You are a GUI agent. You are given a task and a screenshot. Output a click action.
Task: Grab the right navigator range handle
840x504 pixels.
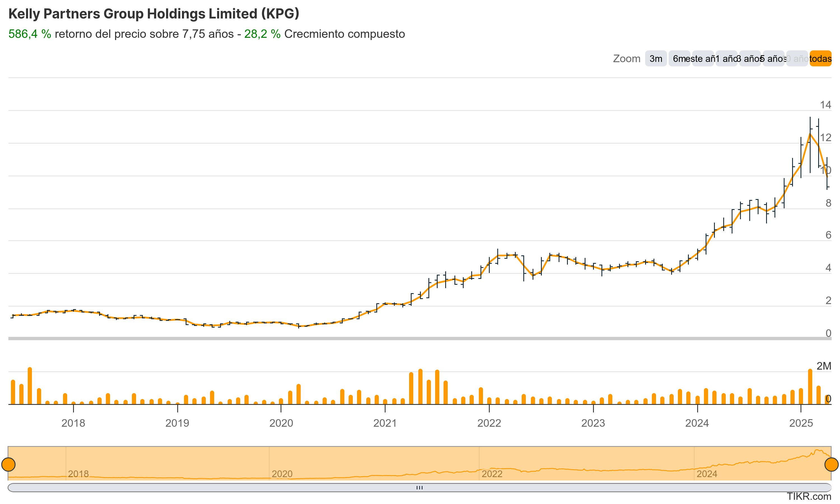click(x=832, y=464)
